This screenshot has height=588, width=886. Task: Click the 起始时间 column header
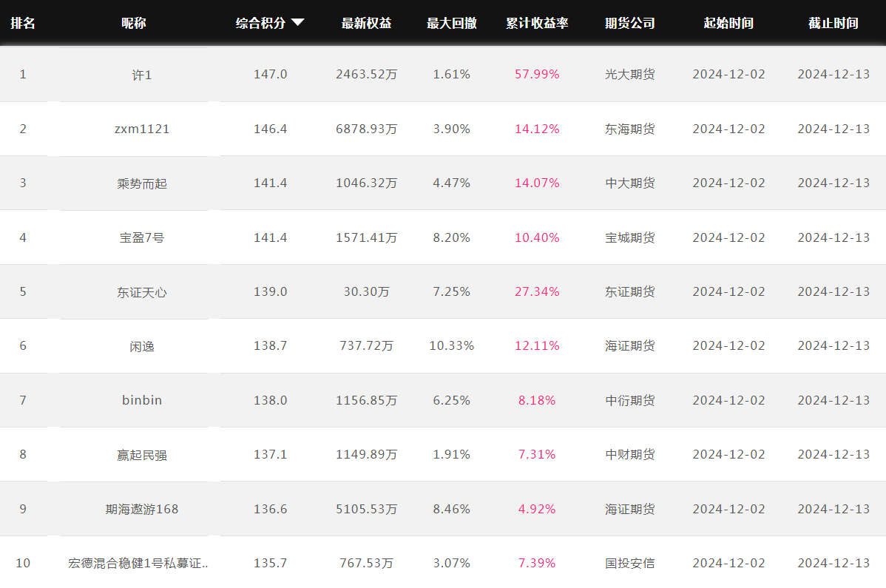(728, 23)
